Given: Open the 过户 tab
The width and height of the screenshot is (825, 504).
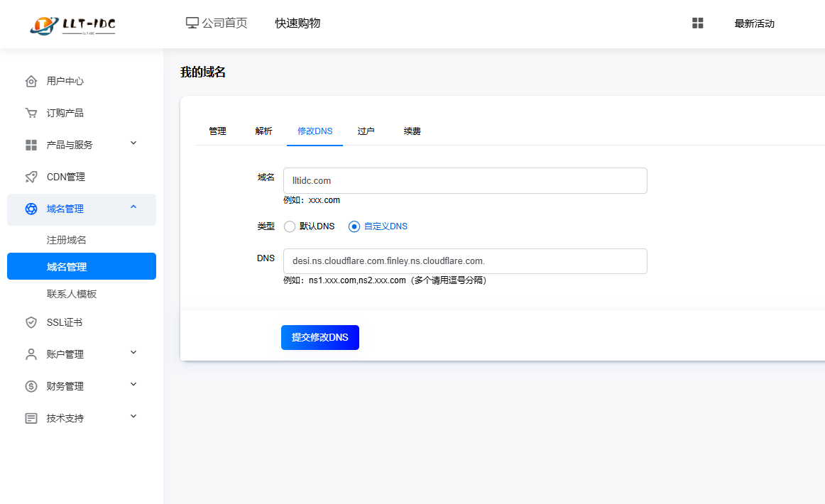Looking at the screenshot, I should point(366,131).
